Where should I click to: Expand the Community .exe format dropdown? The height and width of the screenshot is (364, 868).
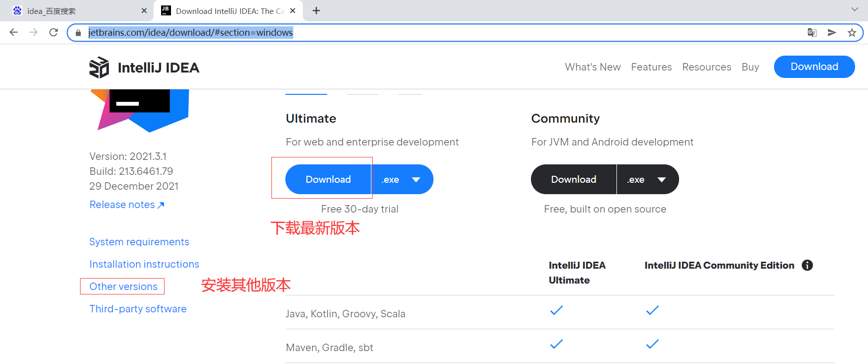pos(648,179)
